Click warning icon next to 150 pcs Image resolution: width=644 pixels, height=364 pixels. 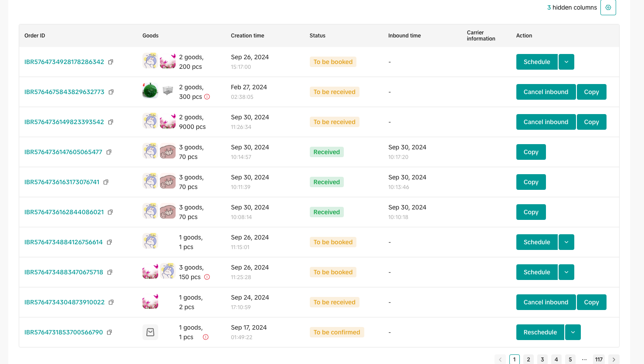coord(207,277)
